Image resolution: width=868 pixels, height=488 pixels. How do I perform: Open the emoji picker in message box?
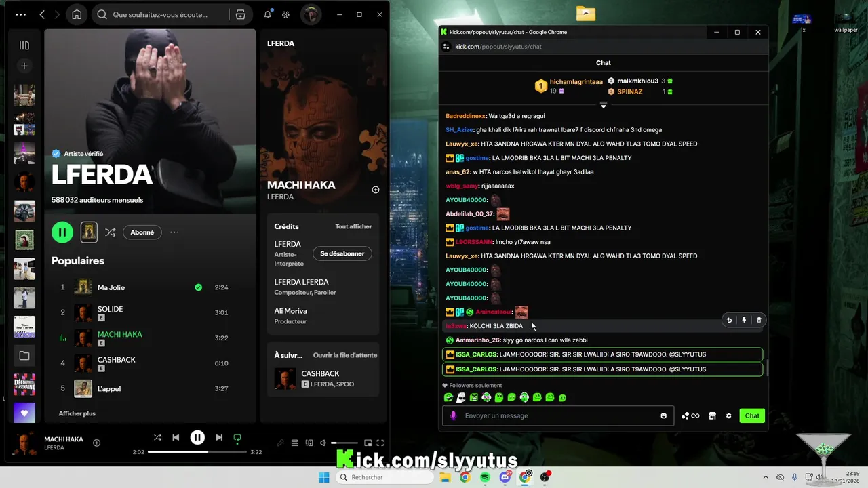coord(663,415)
